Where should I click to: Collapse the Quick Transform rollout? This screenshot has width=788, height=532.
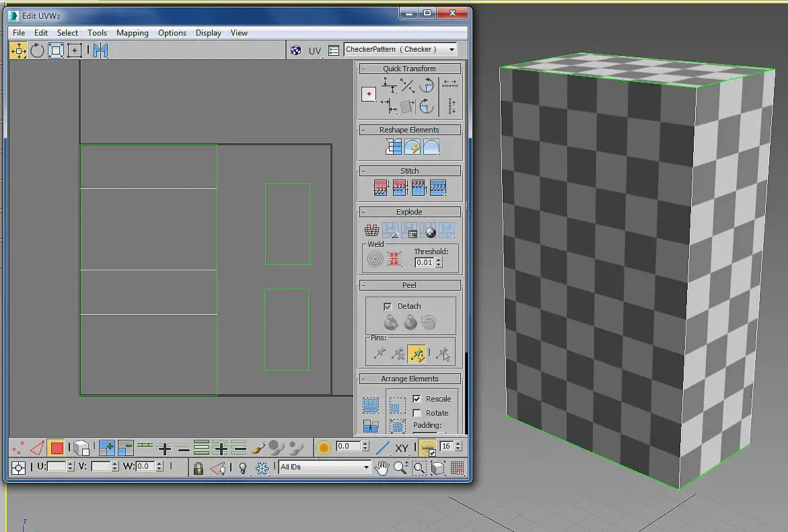tap(409, 69)
